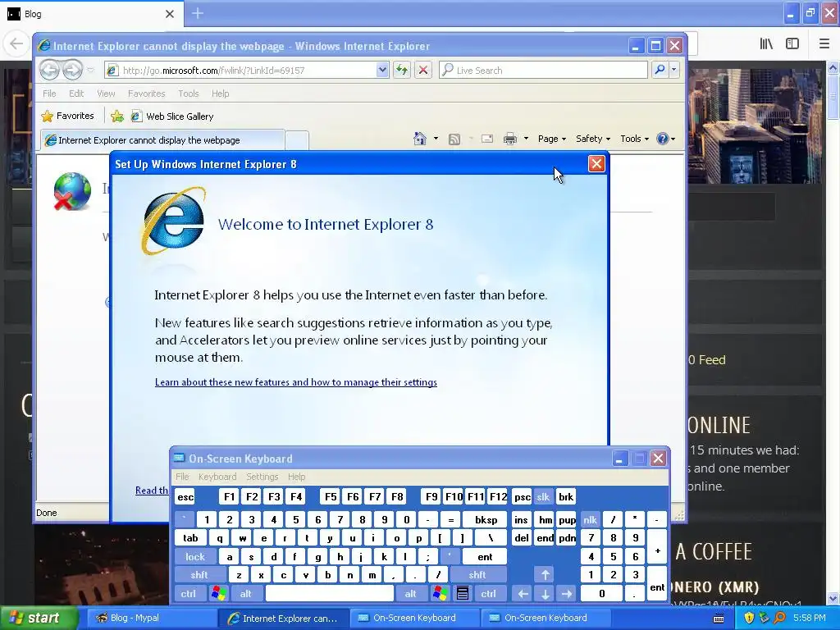Viewport: 840px width, 630px height.
Task: Click the up arrow key on On-Screen Keyboard
Action: click(546, 575)
